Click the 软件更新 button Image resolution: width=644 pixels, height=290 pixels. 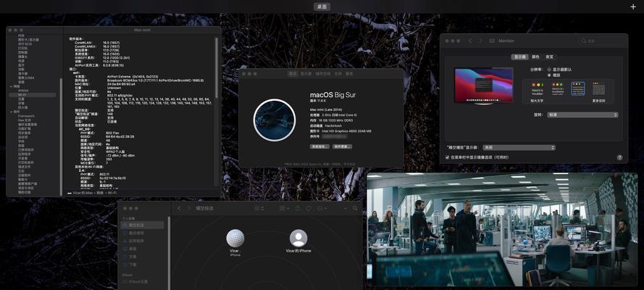click(x=342, y=146)
